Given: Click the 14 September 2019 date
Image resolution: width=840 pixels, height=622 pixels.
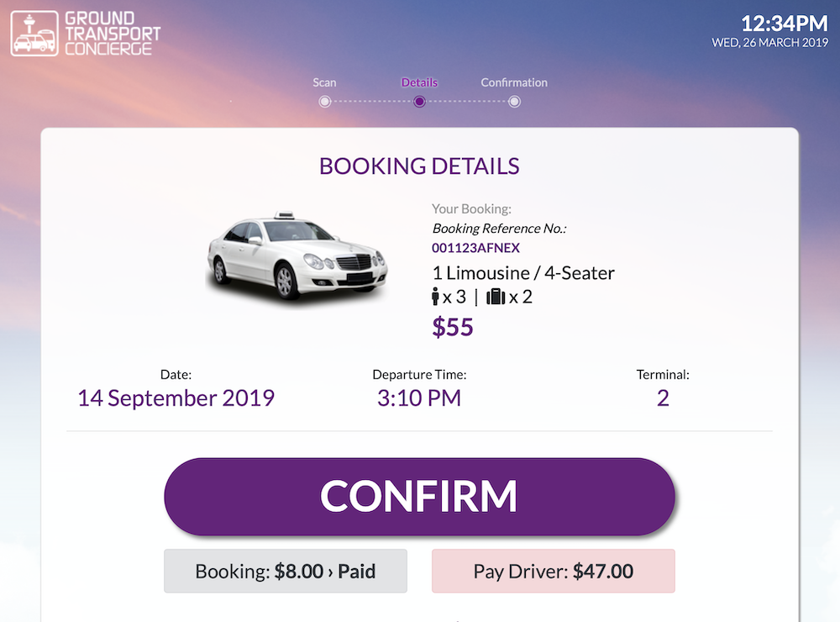Looking at the screenshot, I should coord(176,398).
